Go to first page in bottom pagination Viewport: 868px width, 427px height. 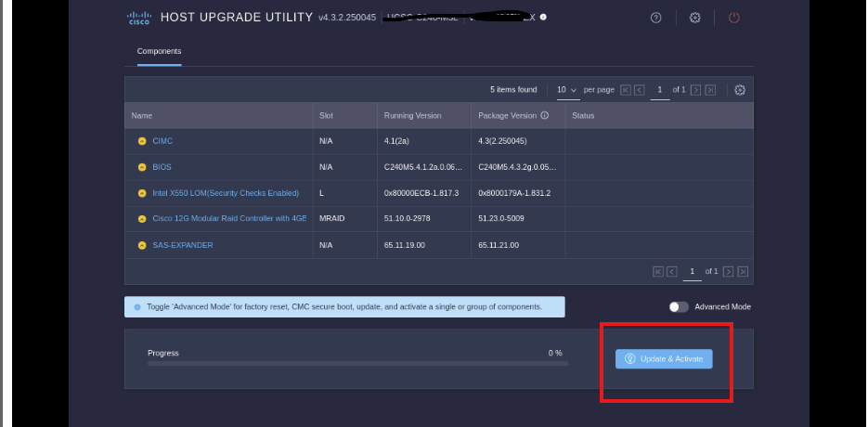click(x=658, y=271)
